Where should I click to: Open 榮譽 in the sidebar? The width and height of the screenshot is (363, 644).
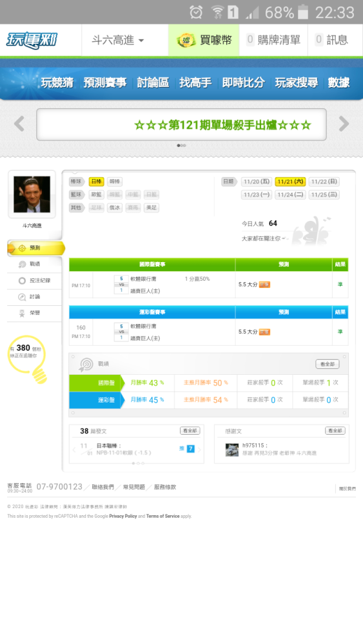35,313
